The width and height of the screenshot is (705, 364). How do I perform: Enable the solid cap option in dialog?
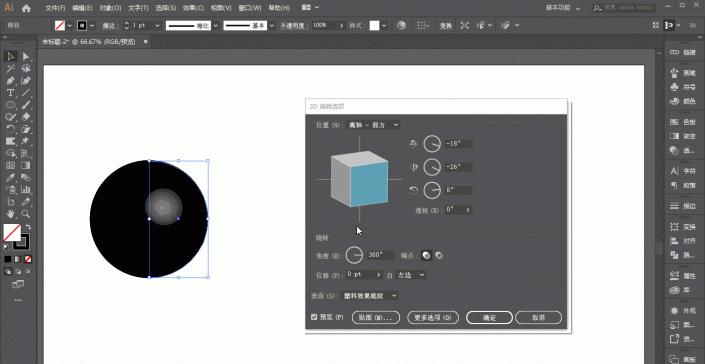pos(426,256)
